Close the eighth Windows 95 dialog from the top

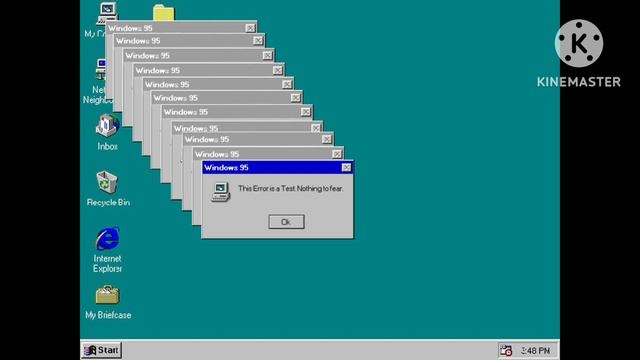[x=316, y=128]
